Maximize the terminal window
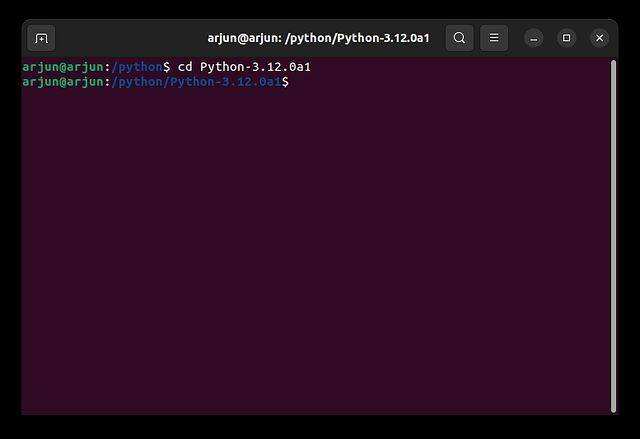The image size is (640, 439). click(567, 38)
